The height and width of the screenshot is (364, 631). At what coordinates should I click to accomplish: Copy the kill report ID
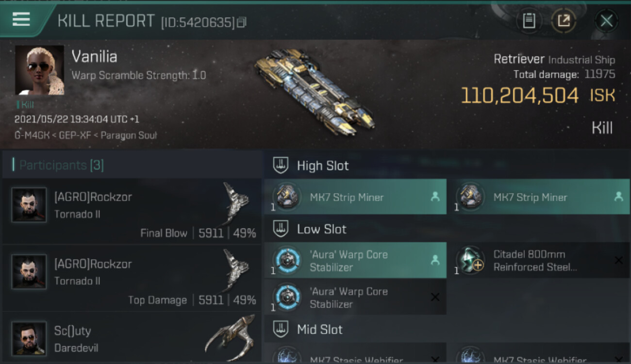point(242,22)
